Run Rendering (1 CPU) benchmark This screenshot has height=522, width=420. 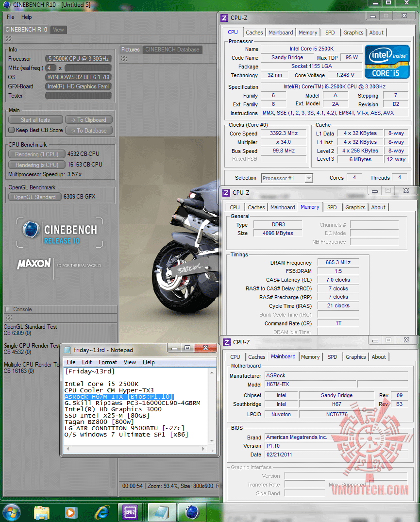point(36,154)
